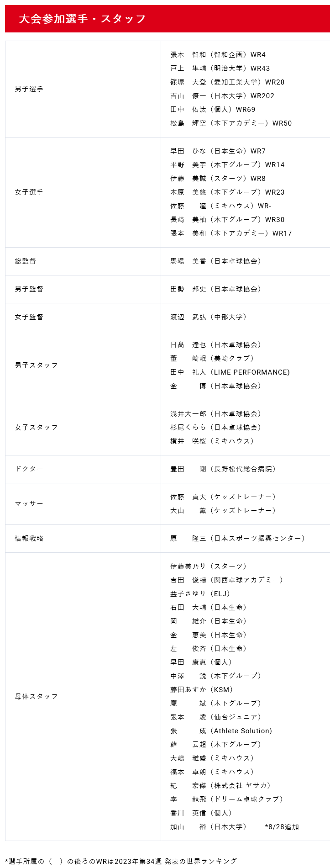Click 早田 ひな (日本生命) WR7

218,151
